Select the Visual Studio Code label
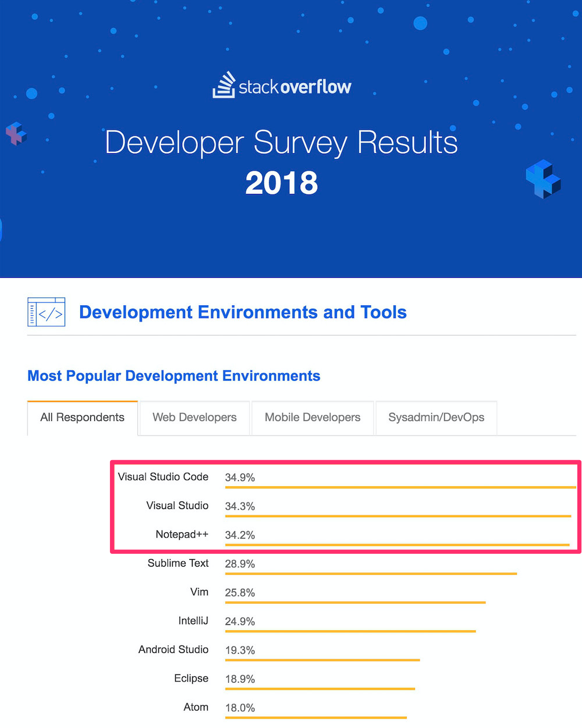 [x=163, y=476]
